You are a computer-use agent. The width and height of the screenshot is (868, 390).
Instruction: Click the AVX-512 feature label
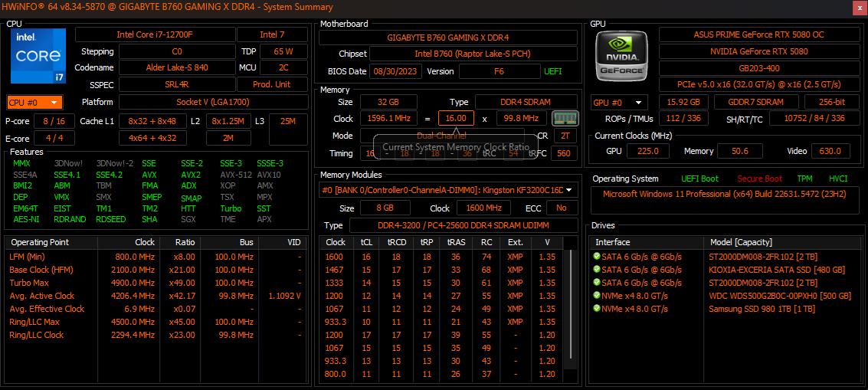pyautogui.click(x=234, y=175)
